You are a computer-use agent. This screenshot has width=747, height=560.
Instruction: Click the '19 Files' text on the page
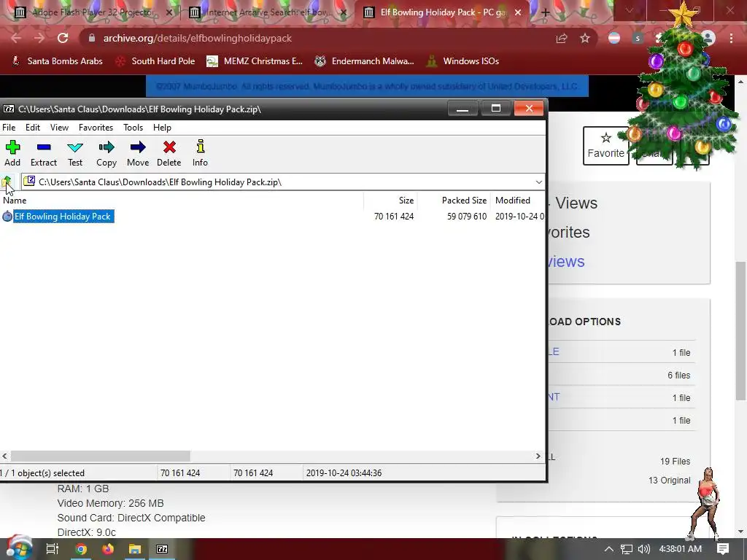(675, 461)
